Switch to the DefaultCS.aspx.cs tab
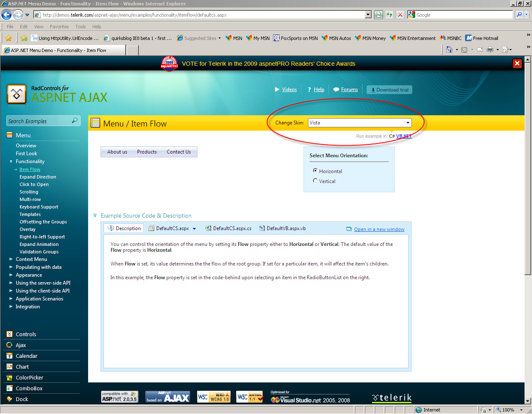The image size is (532, 414). 228,228
